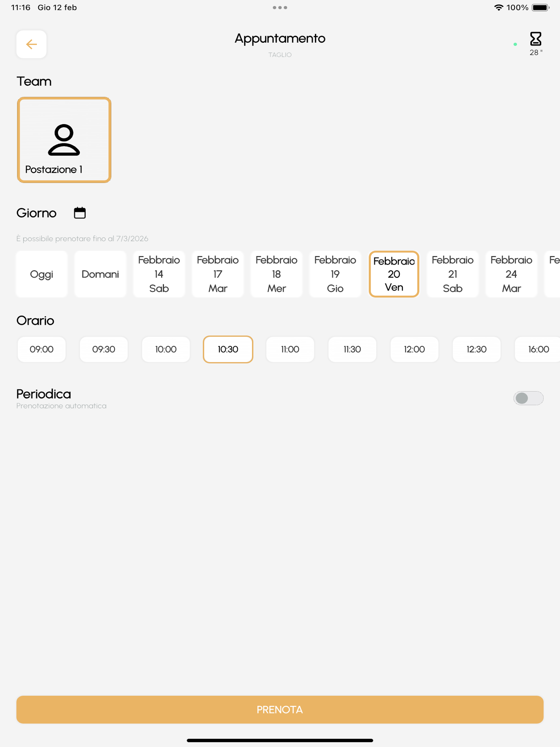Tap the Wi-Fi status icon
Image resolution: width=560 pixels, height=747 pixels.
498,7
